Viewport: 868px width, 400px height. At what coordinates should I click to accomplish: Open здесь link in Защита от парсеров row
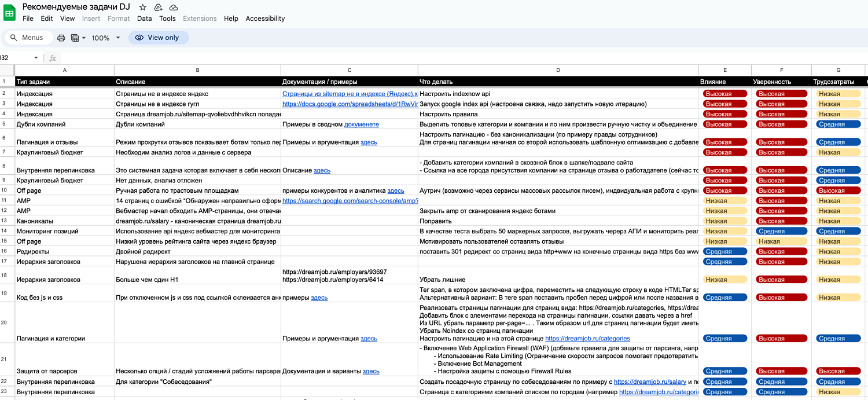[x=371, y=372]
